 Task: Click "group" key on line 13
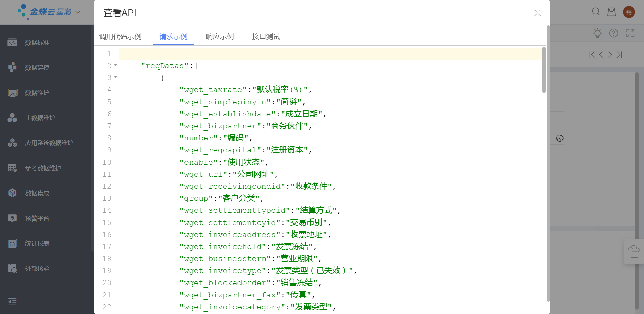(197, 198)
